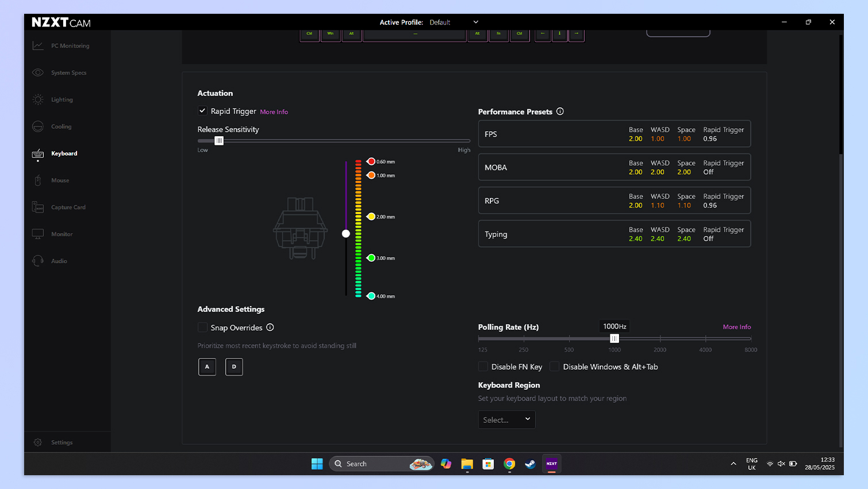868x489 pixels.
Task: Open the Mouse settings icon
Action: [x=38, y=181]
